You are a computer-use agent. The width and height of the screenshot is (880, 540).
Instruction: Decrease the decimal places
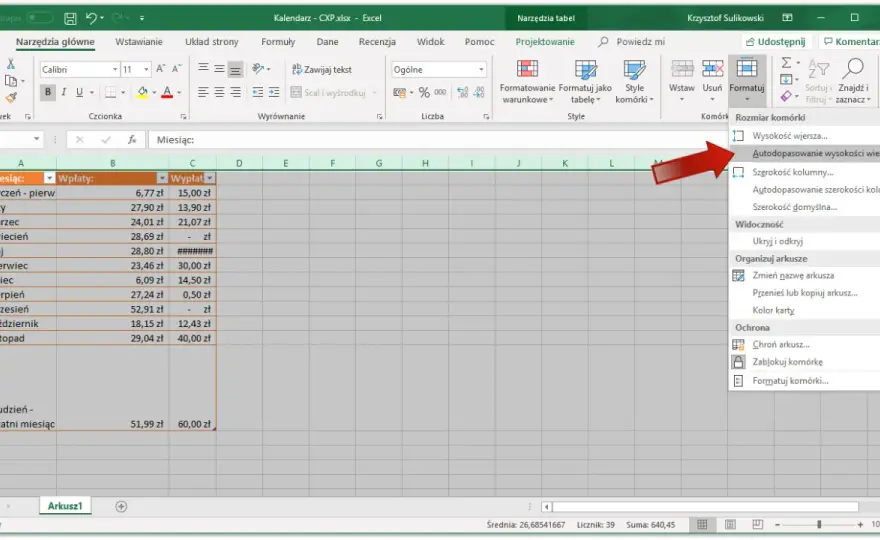[479, 93]
